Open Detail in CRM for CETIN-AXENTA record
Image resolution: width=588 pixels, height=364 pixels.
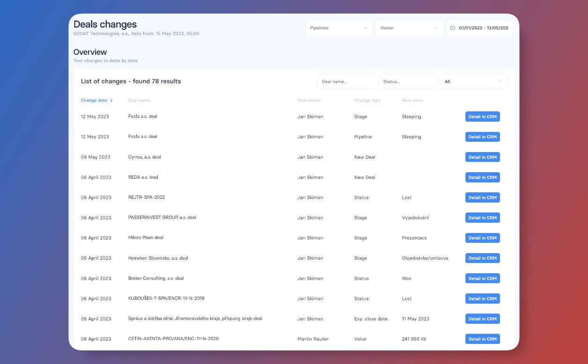coord(482,339)
